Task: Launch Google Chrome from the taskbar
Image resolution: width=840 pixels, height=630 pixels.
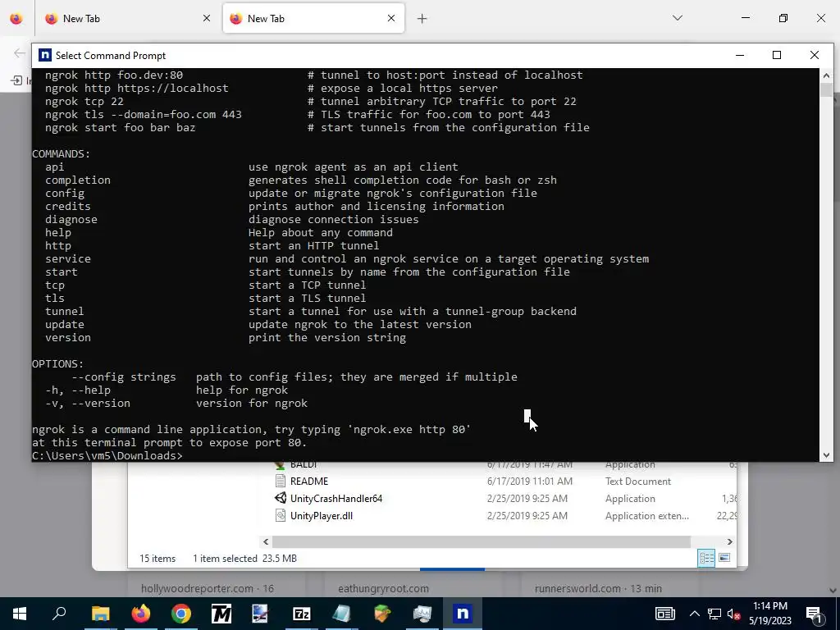Action: [x=181, y=614]
